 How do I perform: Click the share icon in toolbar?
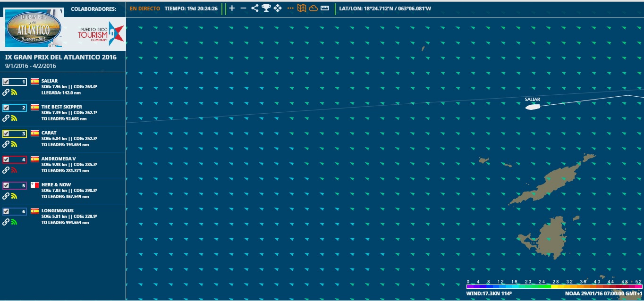coord(254,8)
